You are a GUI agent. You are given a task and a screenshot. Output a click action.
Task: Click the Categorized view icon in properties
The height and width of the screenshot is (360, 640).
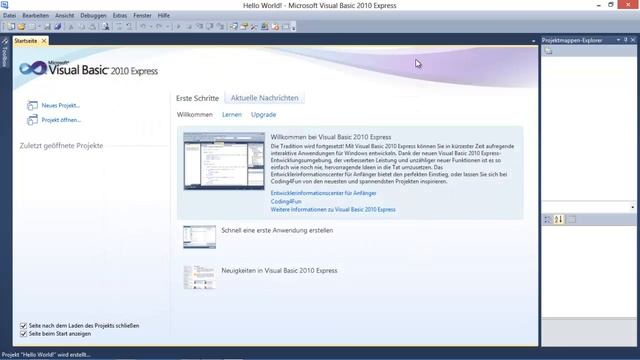[548, 220]
